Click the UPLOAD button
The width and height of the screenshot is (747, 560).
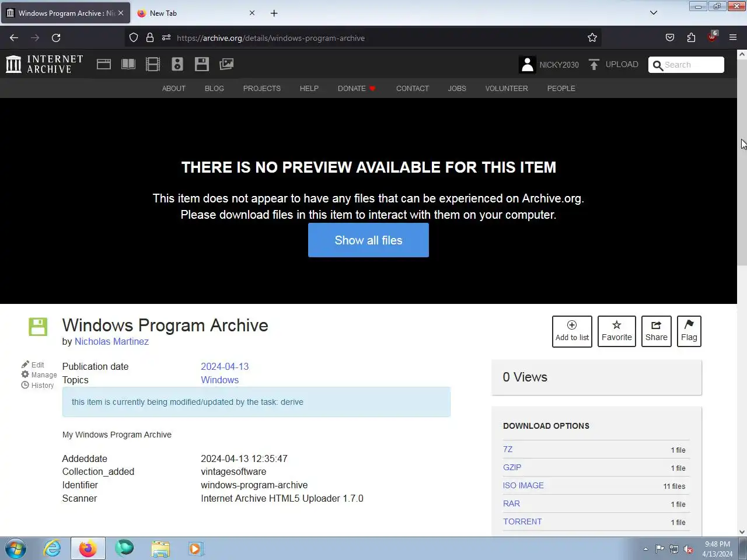[613, 65]
